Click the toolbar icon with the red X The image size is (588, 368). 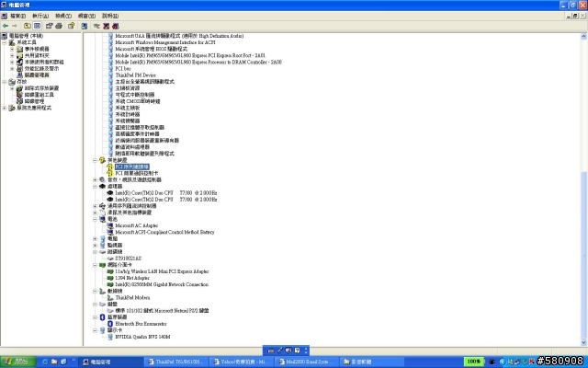[x=107, y=26]
